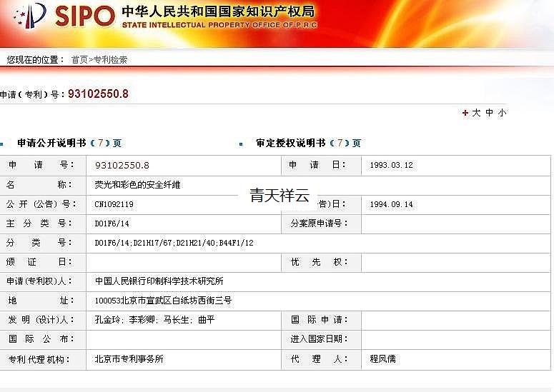This screenshot has height=392, width=554.
Task: Select agent name 程凤儒
Action: pyautogui.click(x=383, y=359)
